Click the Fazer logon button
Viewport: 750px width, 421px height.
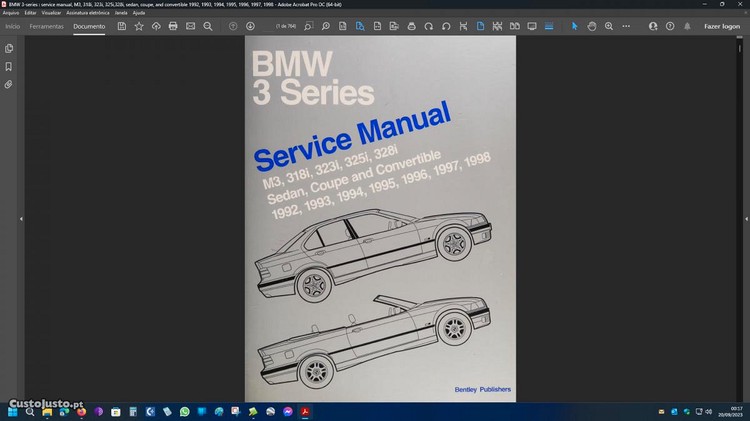(x=722, y=26)
